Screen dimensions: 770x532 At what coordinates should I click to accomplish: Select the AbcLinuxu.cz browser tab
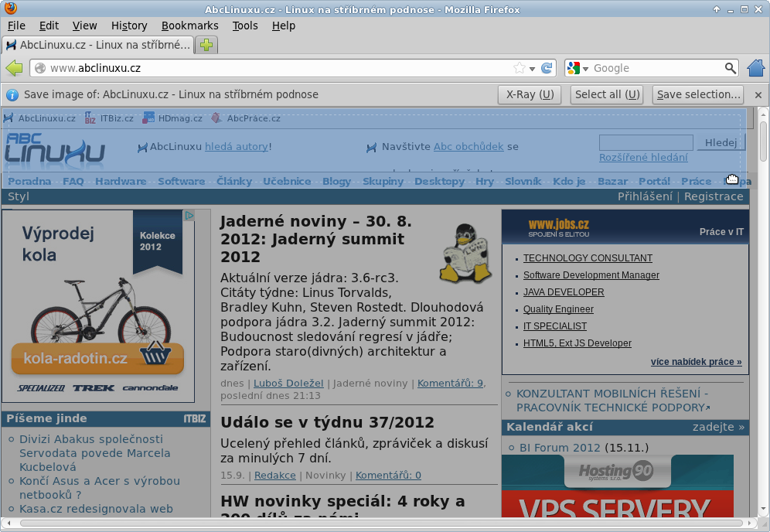97,45
